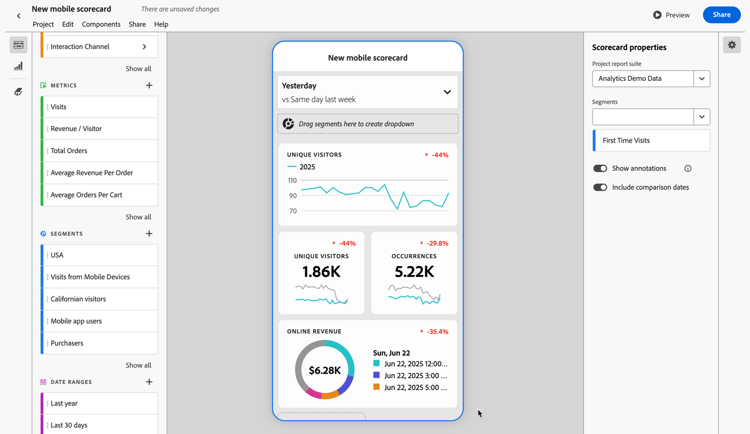Click drag handle of USA segment
The width and height of the screenshot is (750, 434).
(x=47, y=255)
